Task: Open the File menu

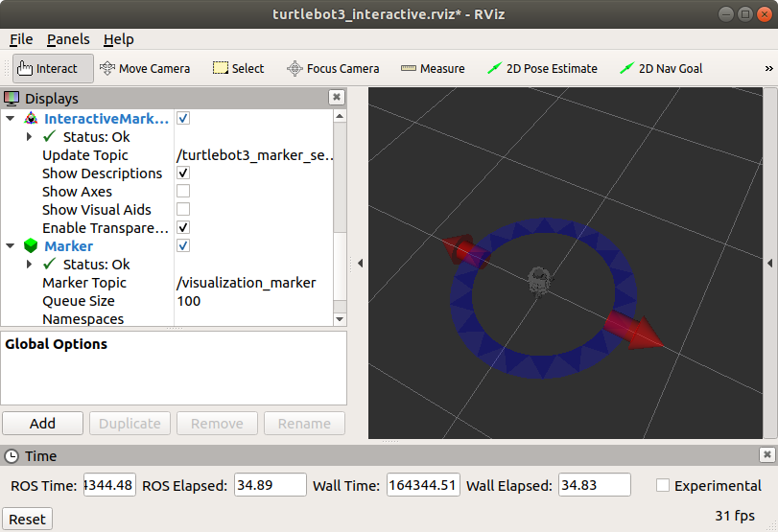Action: [x=21, y=39]
